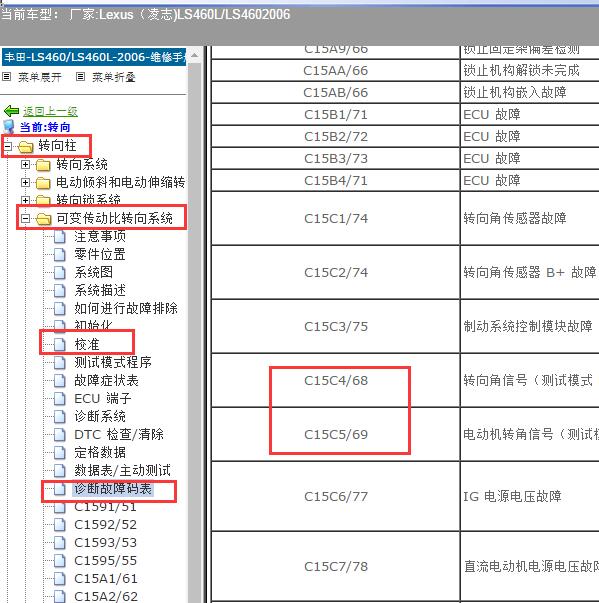Click 返回上一级 link
Image resolution: width=599 pixels, height=603 pixels.
50,112
